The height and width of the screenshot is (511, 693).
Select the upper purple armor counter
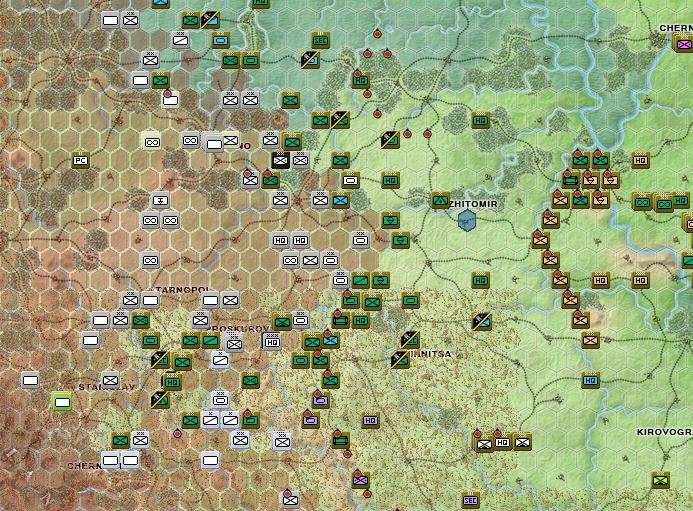[320, 400]
